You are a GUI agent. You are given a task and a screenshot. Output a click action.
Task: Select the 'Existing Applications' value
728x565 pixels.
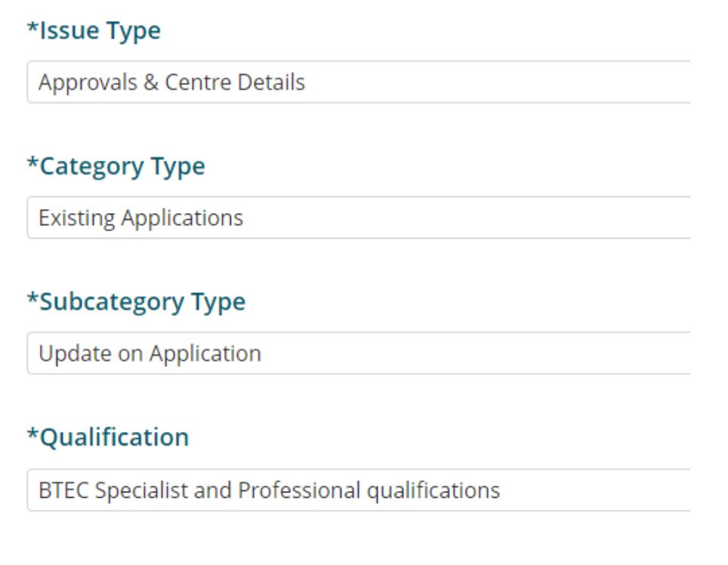[x=141, y=218]
